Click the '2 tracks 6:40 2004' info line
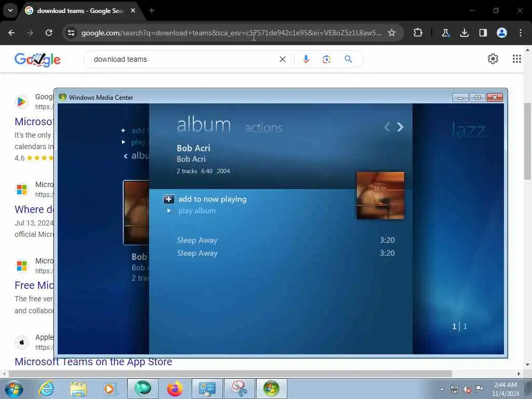The height and width of the screenshot is (399, 532). [203, 171]
